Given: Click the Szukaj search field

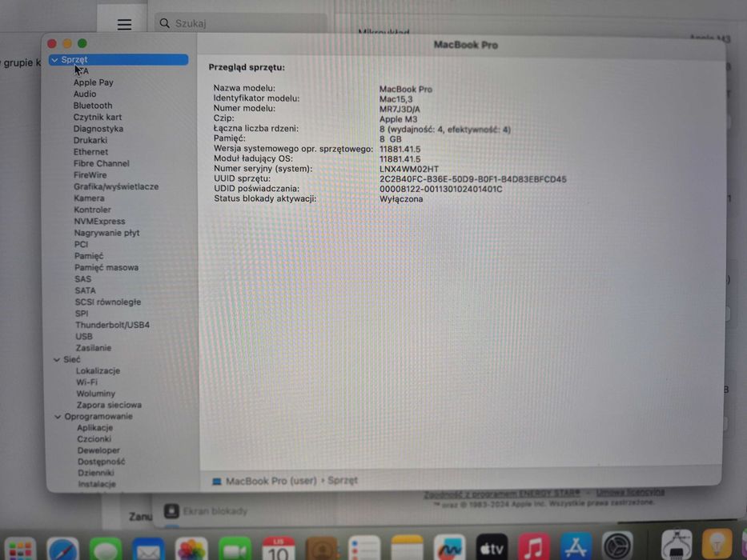Looking at the screenshot, I should click(x=240, y=23).
